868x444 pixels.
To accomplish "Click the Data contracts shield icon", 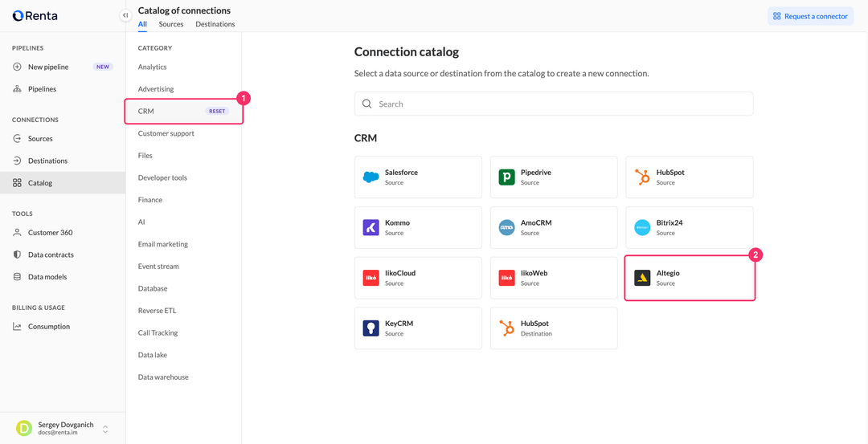I will coord(17,255).
